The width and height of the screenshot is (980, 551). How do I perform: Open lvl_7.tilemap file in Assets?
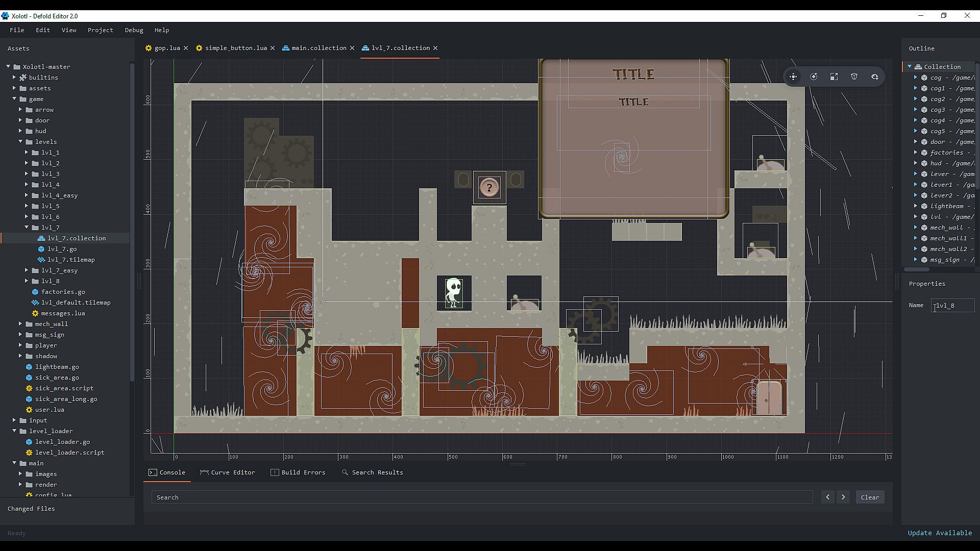[x=71, y=260]
